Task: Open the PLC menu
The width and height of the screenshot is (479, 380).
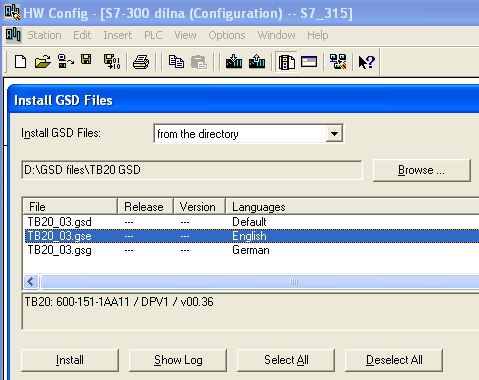Action: pyautogui.click(x=153, y=35)
